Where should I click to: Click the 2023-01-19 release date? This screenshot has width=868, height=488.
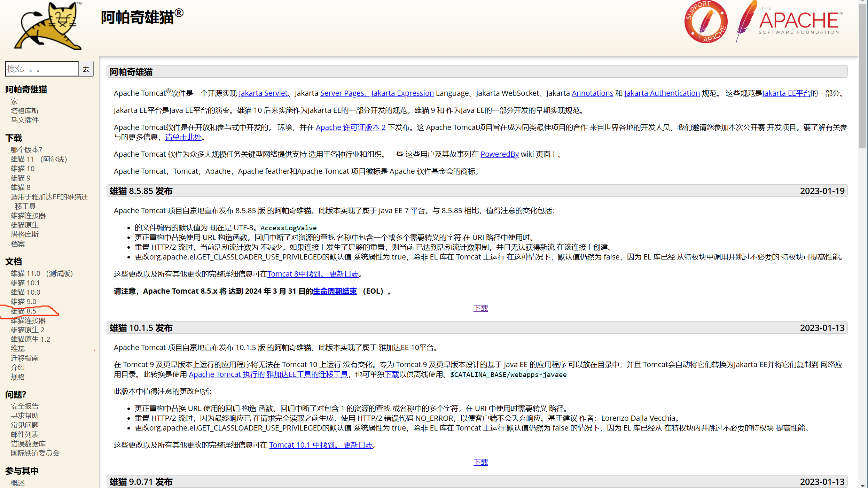(822, 191)
